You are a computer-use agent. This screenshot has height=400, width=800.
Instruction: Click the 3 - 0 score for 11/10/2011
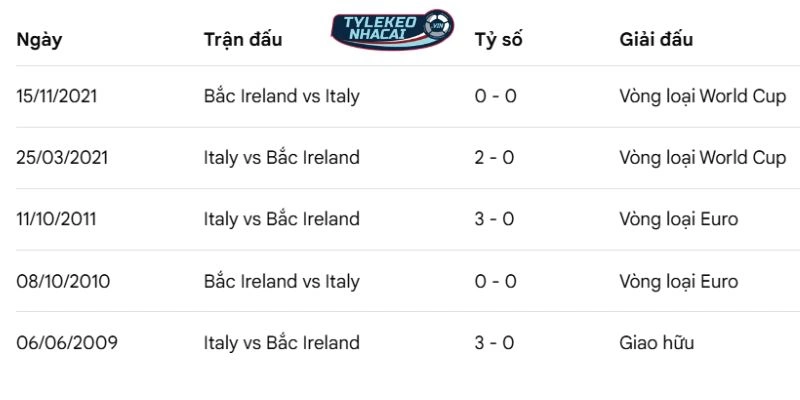pyautogui.click(x=495, y=219)
